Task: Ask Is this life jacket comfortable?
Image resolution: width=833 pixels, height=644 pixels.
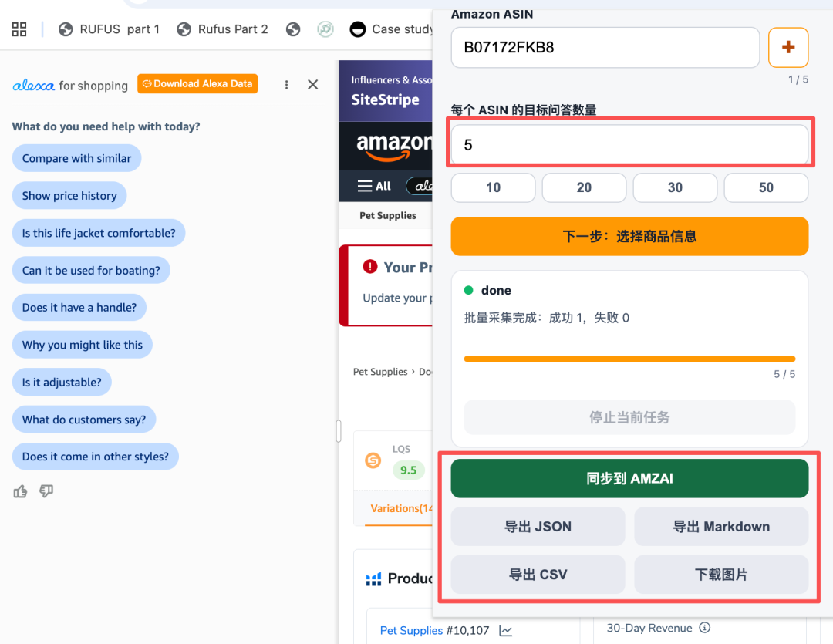Action: coord(99,233)
